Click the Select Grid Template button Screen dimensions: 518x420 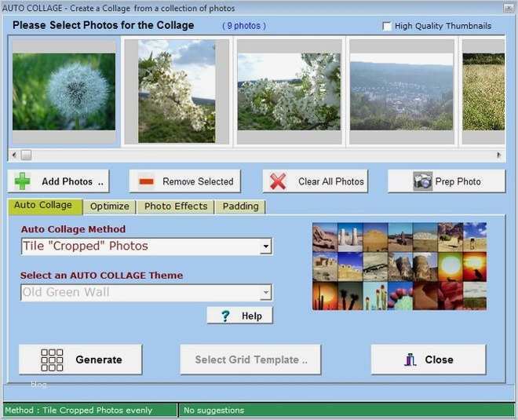tap(250, 360)
